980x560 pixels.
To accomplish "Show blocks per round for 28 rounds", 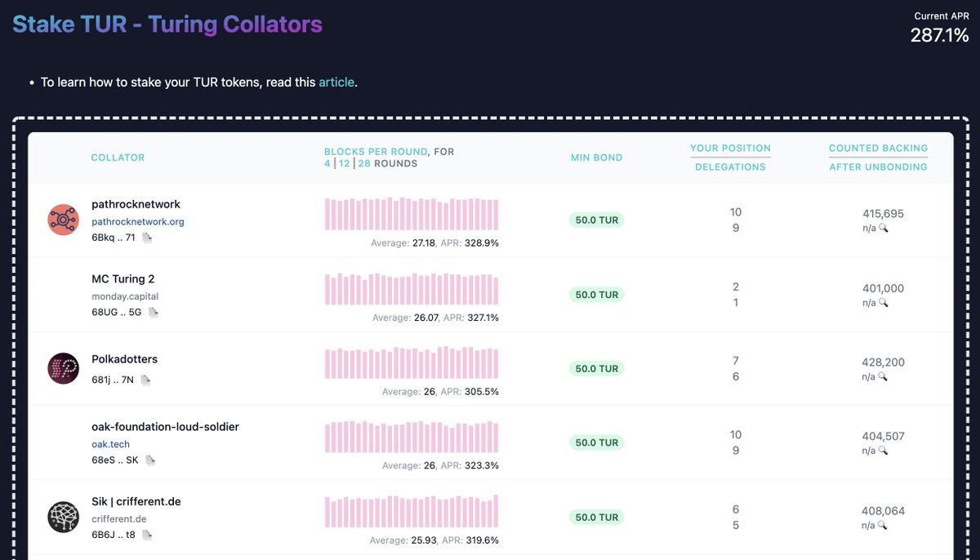I will coord(364,164).
